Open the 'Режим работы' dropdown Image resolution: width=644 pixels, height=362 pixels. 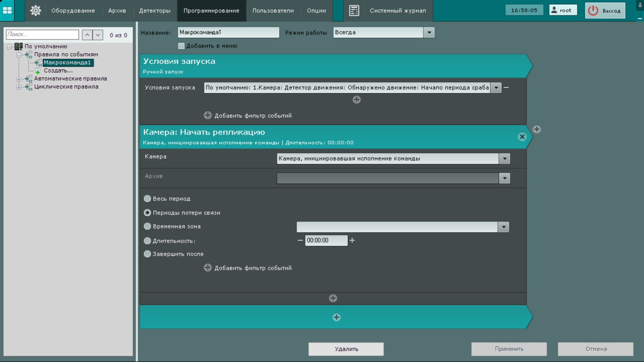click(429, 33)
